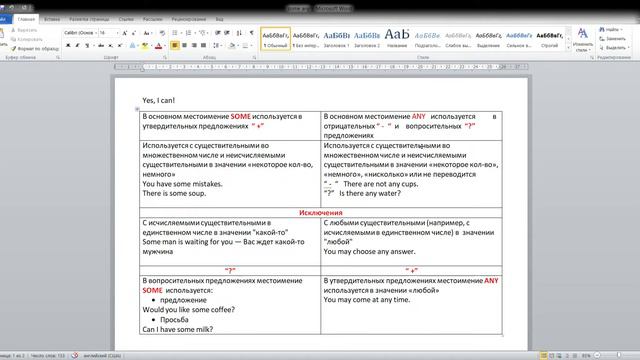
Task: Click the red 'Исключения' heading cell
Action: click(x=321, y=213)
